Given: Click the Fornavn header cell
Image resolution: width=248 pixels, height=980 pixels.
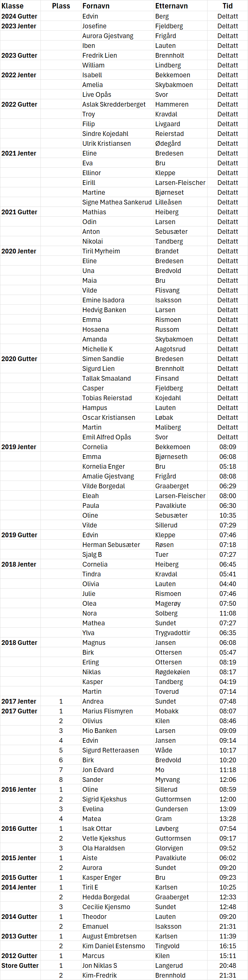Looking at the screenshot, I should (x=96, y=6).
